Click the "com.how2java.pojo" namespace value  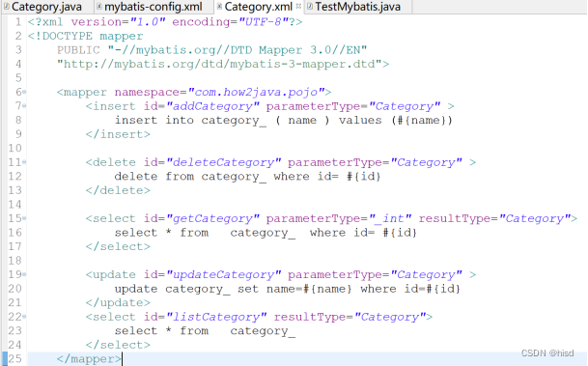256,93
